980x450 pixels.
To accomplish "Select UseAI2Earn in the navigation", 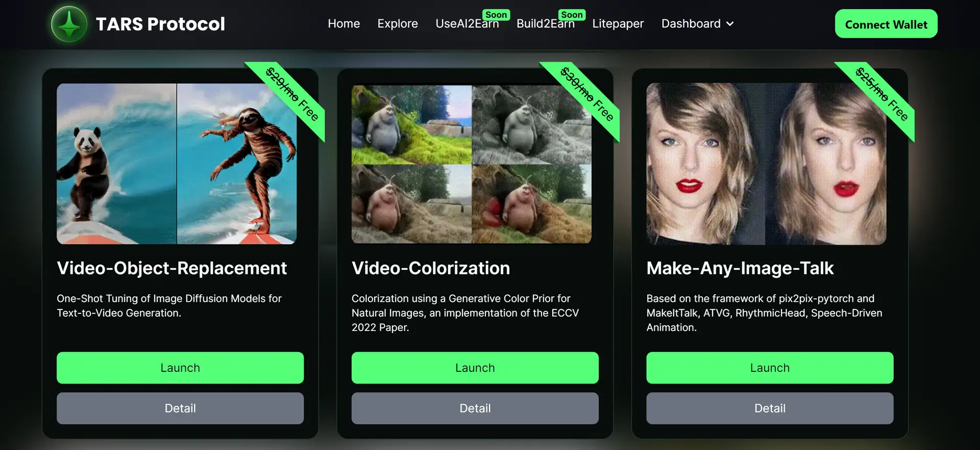I will pyautogui.click(x=467, y=23).
